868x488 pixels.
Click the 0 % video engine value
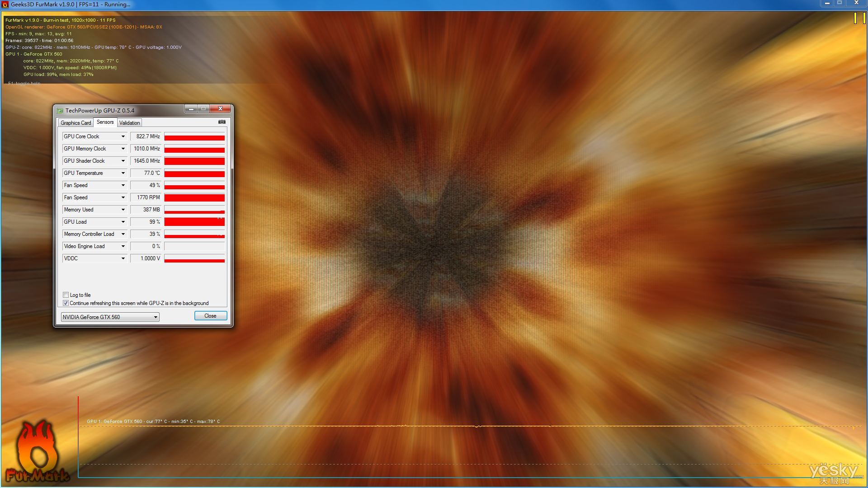(x=146, y=246)
